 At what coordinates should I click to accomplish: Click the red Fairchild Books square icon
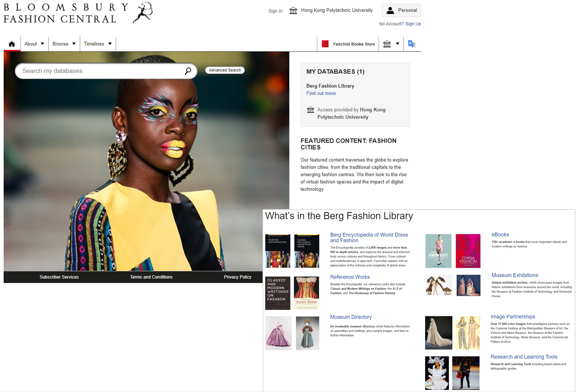click(x=325, y=44)
